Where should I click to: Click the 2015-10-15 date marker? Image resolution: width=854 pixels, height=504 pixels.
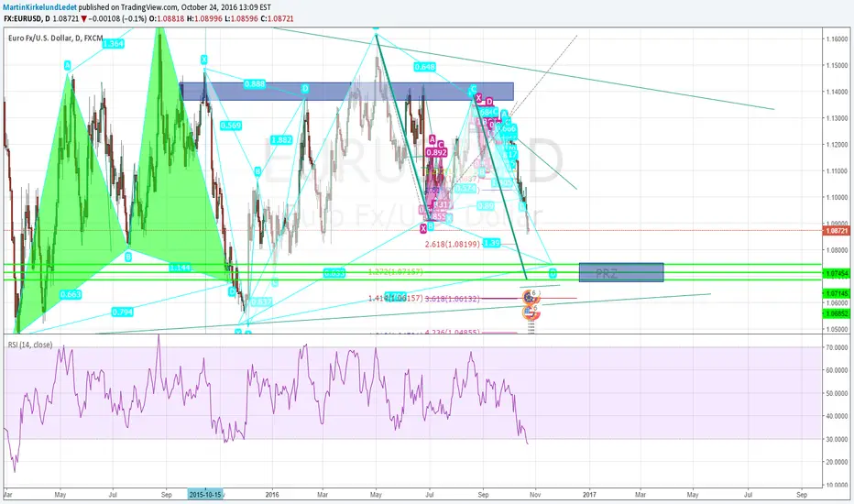[205, 495]
